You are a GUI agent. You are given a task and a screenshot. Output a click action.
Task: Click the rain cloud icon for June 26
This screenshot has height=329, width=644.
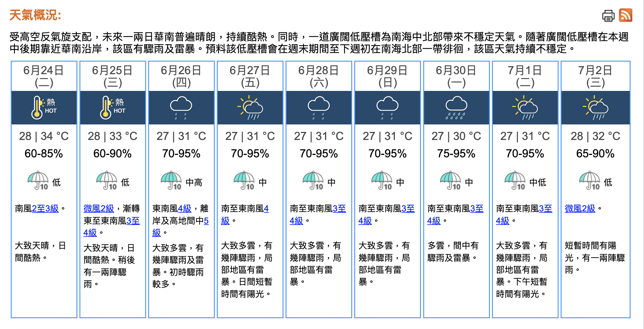(x=181, y=107)
